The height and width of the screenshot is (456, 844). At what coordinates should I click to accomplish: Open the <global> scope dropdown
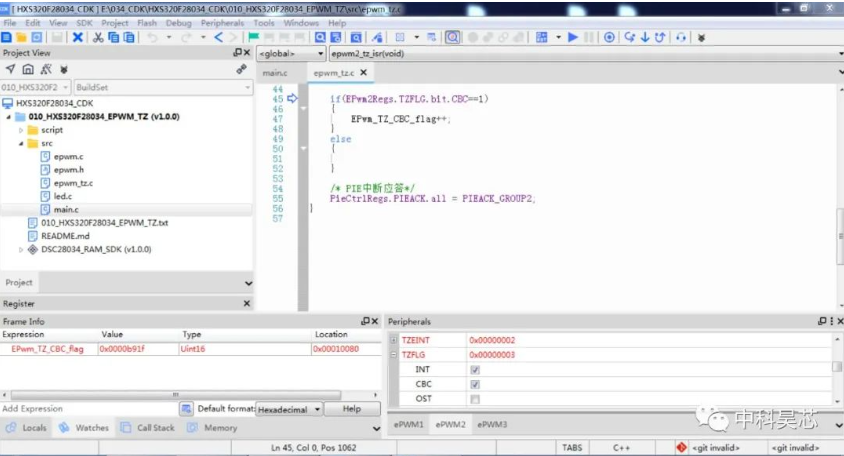tap(292, 53)
